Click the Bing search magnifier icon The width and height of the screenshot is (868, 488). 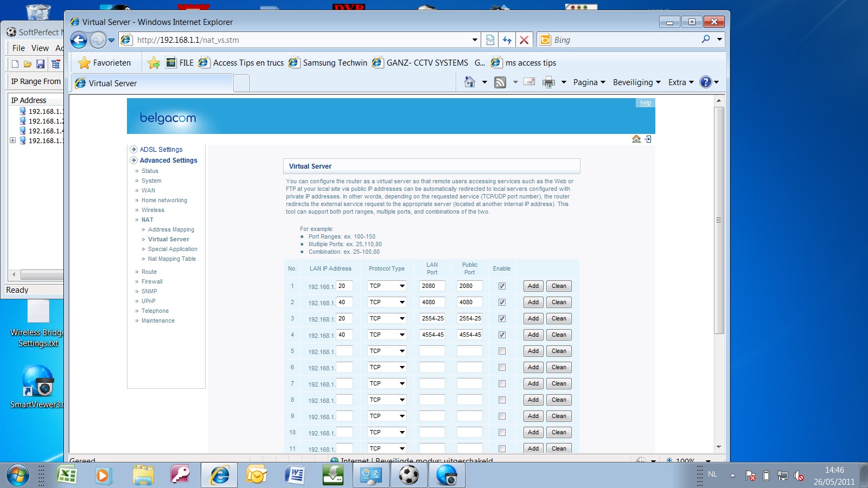(x=706, y=39)
